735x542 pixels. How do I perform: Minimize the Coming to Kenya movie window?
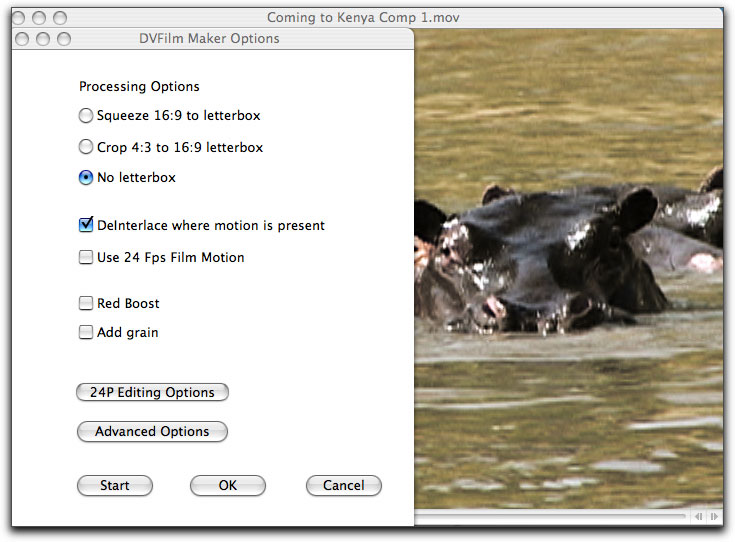39,18
